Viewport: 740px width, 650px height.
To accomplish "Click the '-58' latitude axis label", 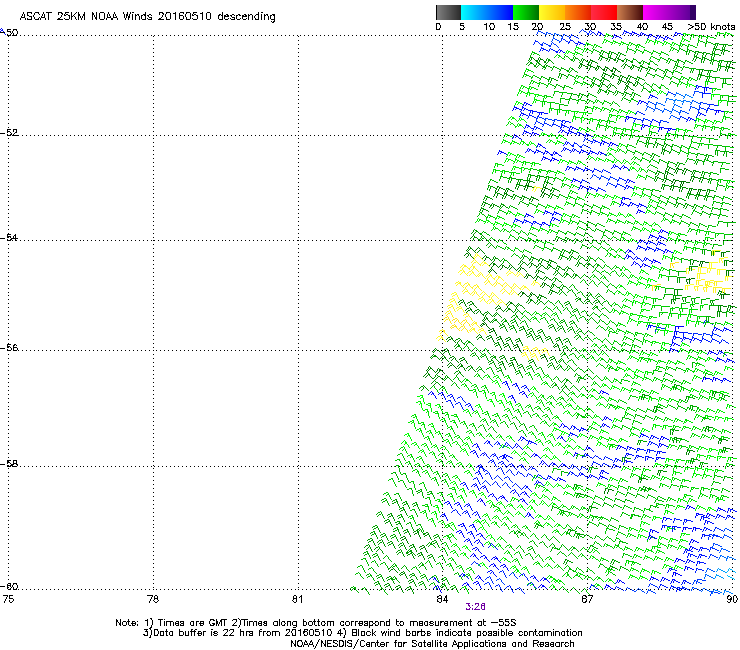I will pos(10,464).
